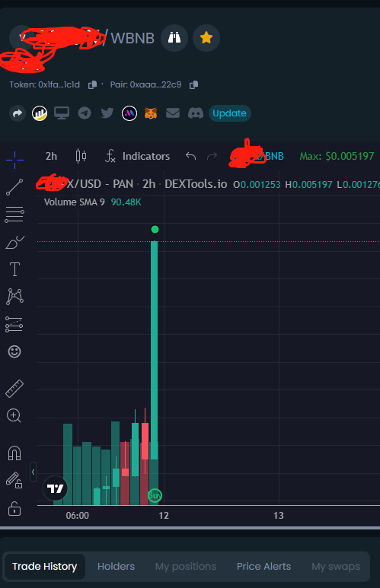Open the Discord link icon

(196, 113)
